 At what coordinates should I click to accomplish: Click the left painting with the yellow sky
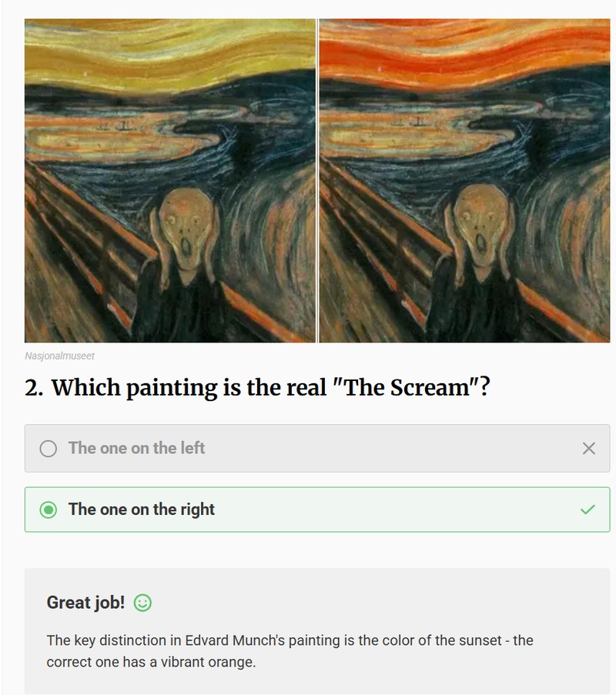[170, 180]
